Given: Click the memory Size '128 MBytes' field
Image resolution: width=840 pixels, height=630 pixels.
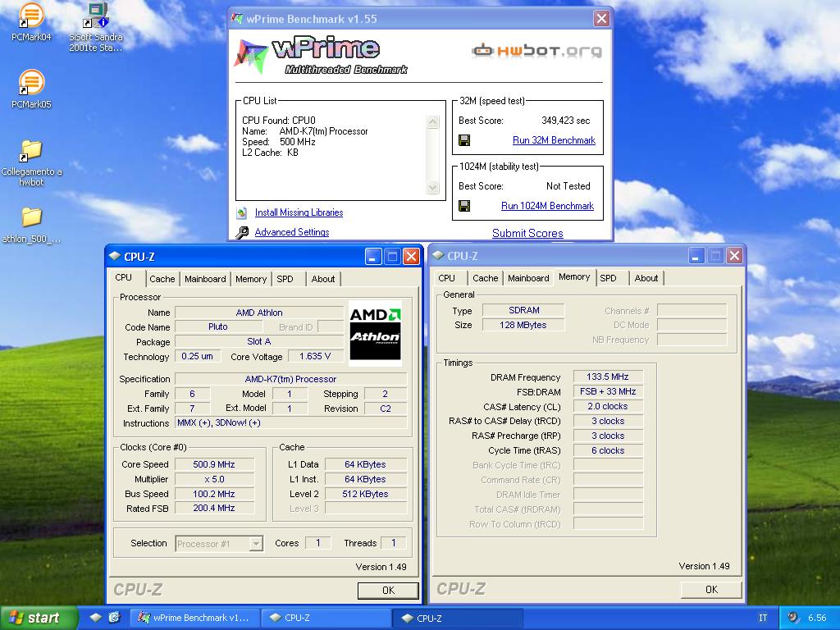Looking at the screenshot, I should coord(523,325).
